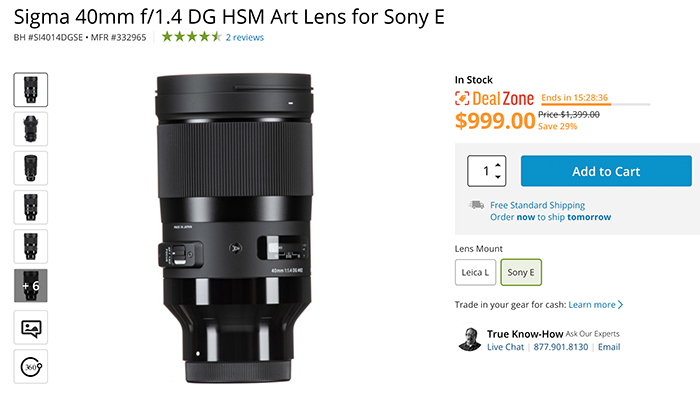Add the lens to cart

point(606,171)
